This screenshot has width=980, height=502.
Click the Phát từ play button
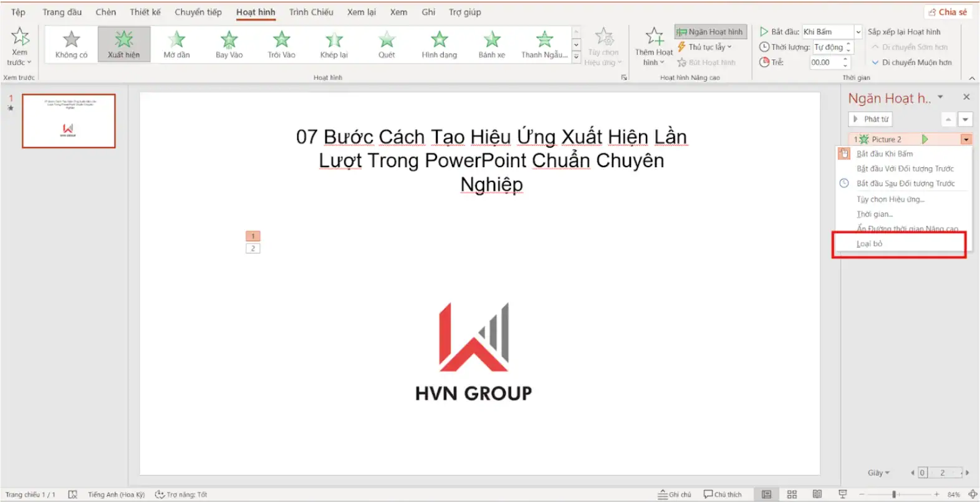pyautogui.click(x=870, y=119)
